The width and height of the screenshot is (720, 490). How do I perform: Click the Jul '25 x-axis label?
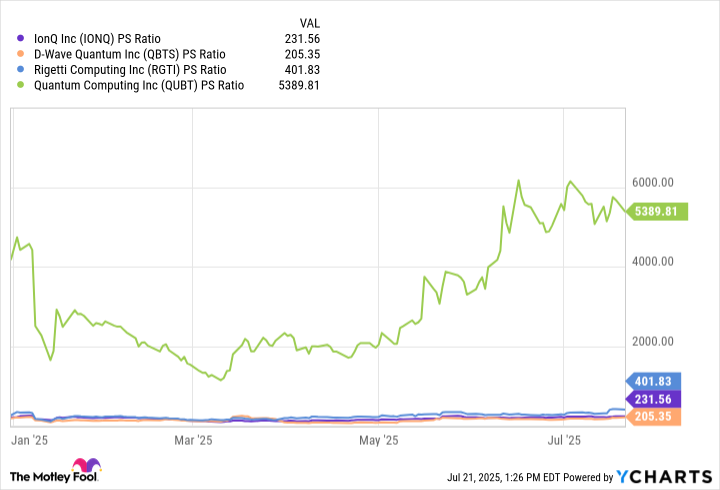click(565, 439)
